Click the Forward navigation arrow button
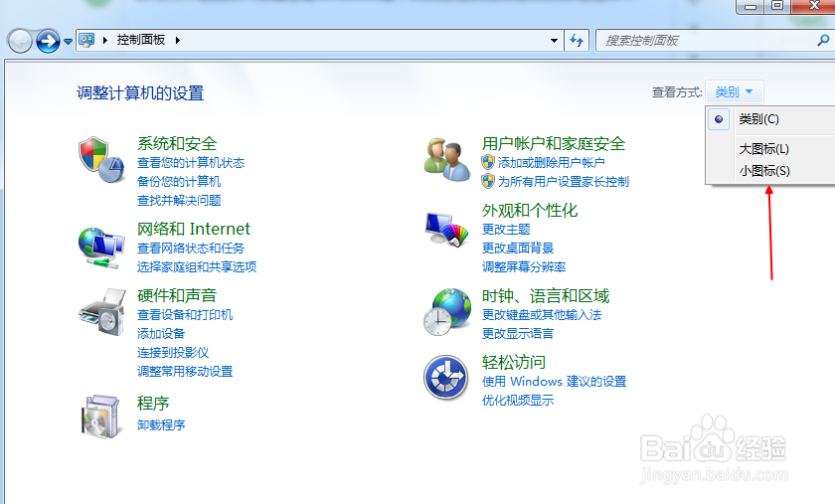Image resolution: width=835 pixels, height=504 pixels. click(x=48, y=41)
